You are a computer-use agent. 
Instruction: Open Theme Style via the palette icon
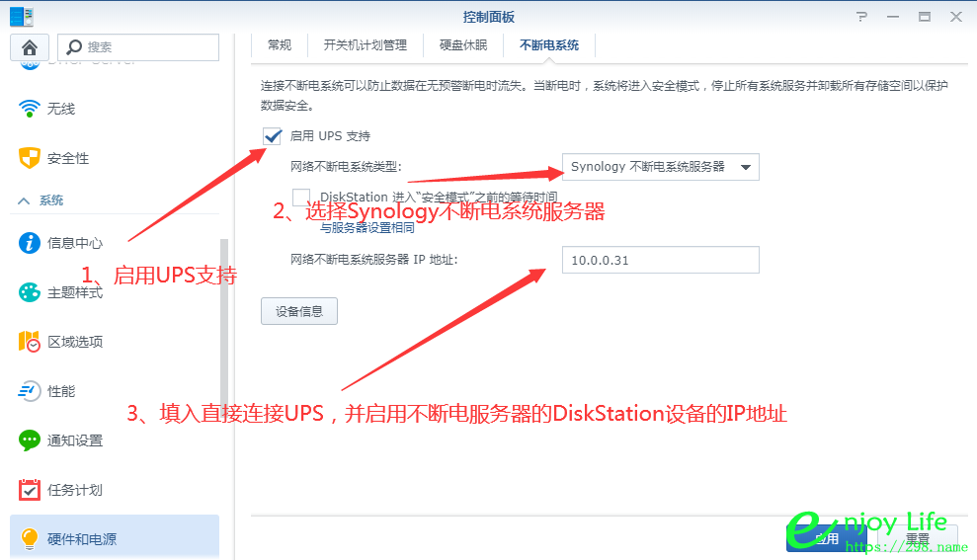click(30, 292)
